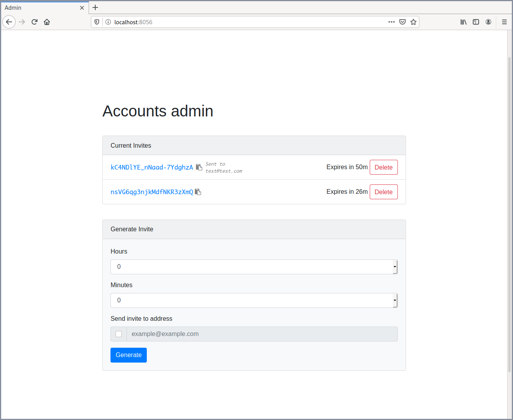This screenshot has width=513, height=420.
Task: Copy invite code nsVG6qg3njkMdfNKR3zXmQ
Action: pos(198,192)
